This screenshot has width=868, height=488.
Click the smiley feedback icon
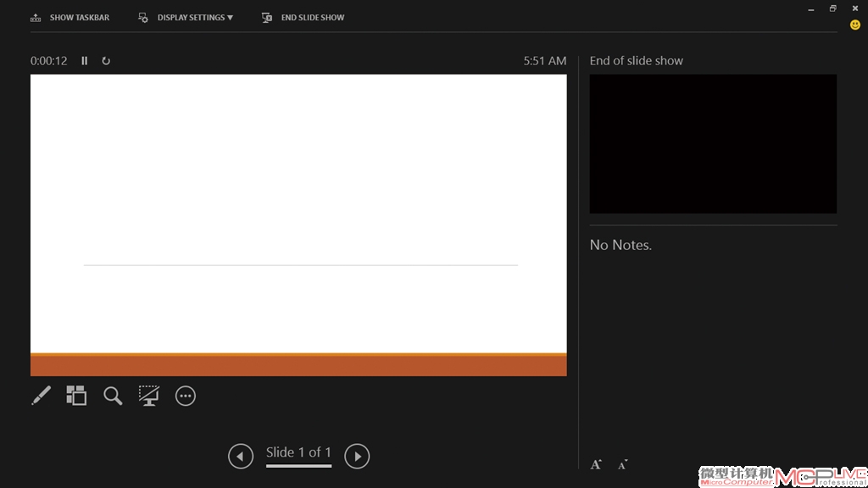click(855, 25)
